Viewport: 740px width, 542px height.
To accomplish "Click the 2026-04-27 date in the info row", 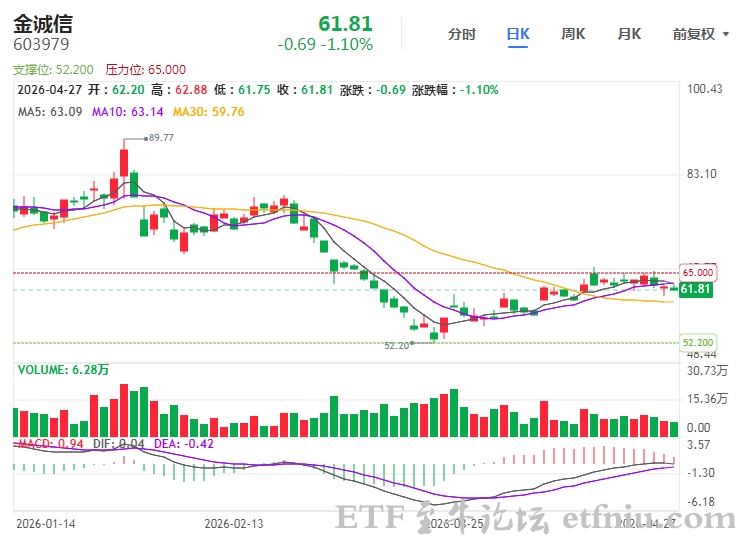I will (50, 90).
